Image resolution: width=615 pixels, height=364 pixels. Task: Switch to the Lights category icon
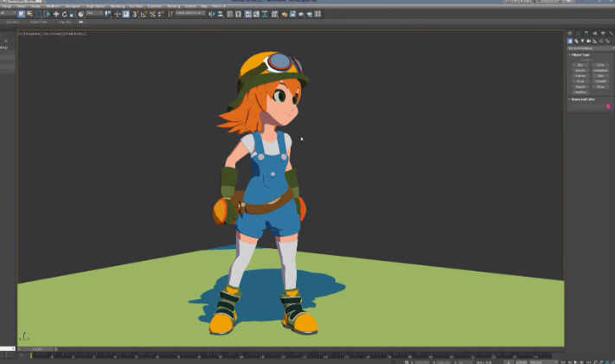coord(581,41)
